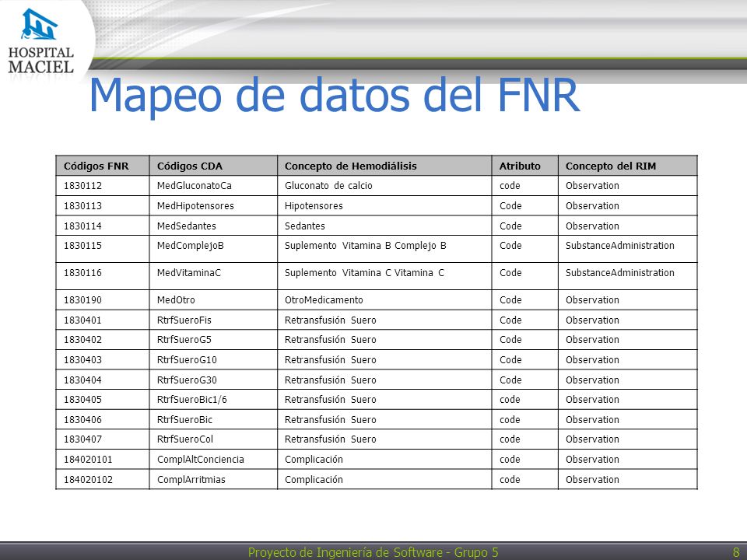Screen dimensions: 747x560
Task: Click the "Códigos FNR" column header
Action: [x=103, y=166]
